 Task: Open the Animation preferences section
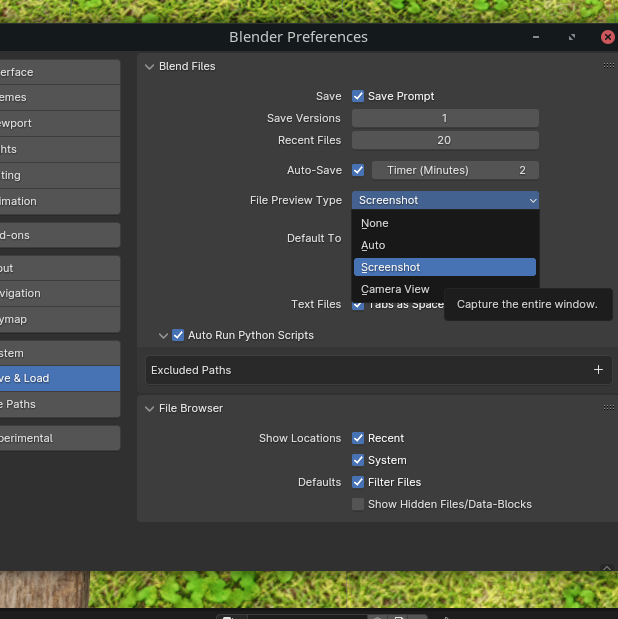coord(59,201)
